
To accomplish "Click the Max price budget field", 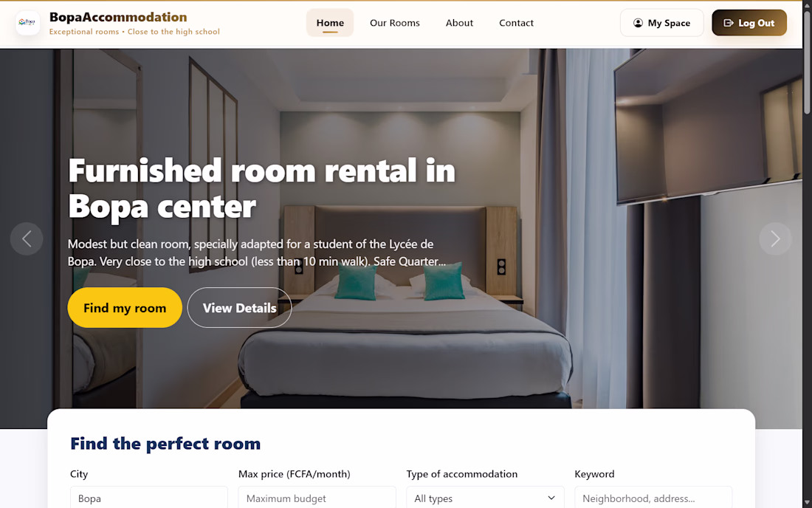I will point(317,498).
